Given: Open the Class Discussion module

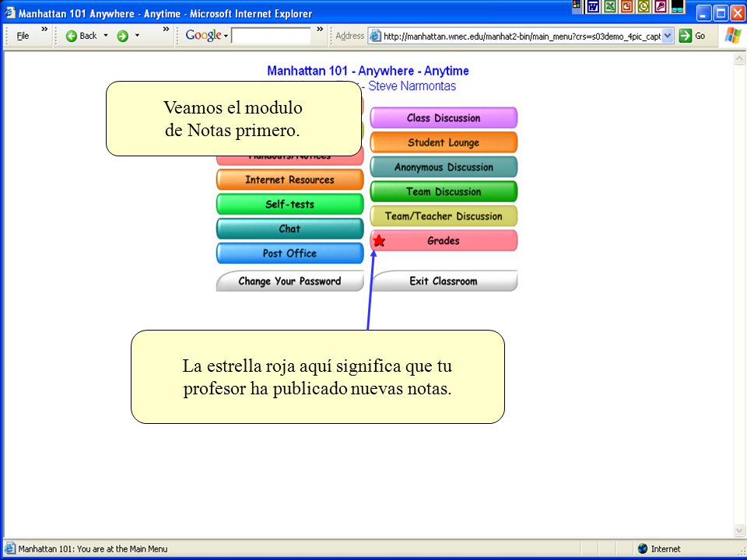Looking at the screenshot, I should pos(444,118).
